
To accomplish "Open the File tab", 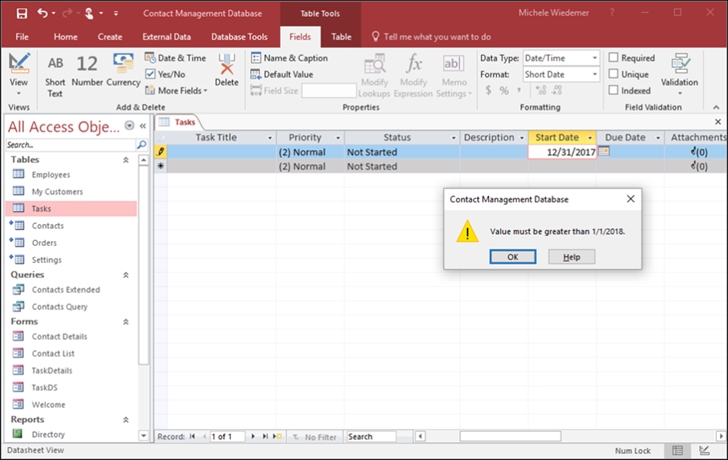I will point(22,37).
